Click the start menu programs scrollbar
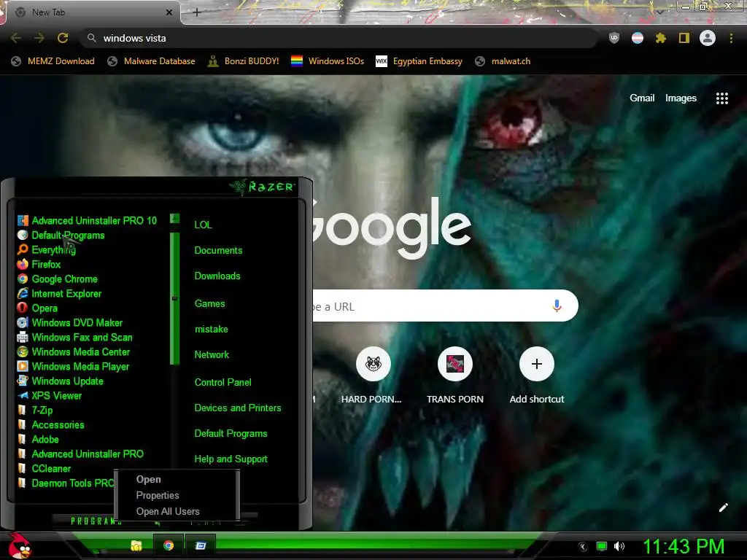The height and width of the screenshot is (560, 747). click(x=174, y=298)
